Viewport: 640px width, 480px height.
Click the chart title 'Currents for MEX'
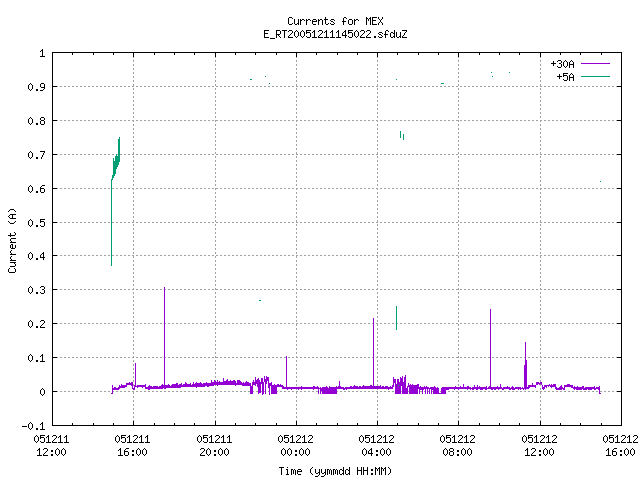tap(335, 21)
